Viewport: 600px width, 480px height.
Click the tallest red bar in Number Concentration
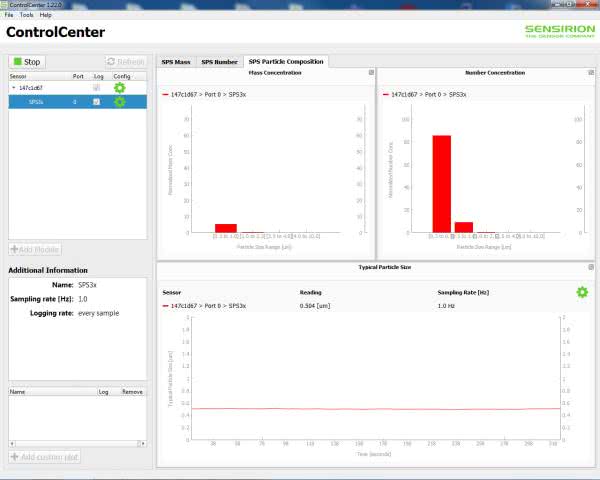click(x=441, y=183)
